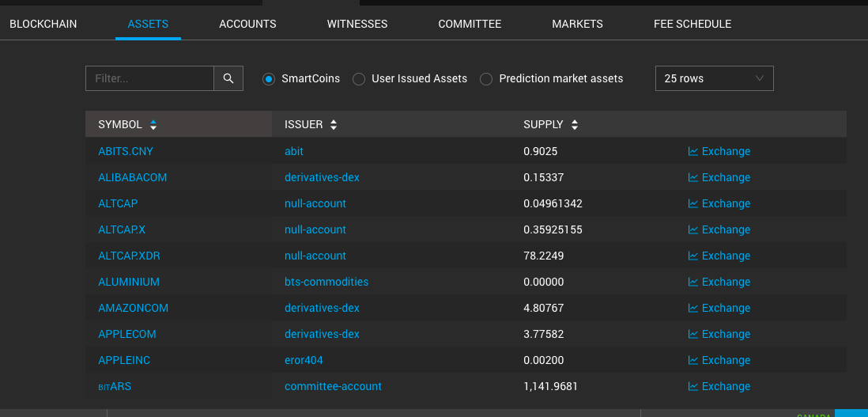
Task: Click the chart icon in ALTCAP row
Action: pos(693,203)
